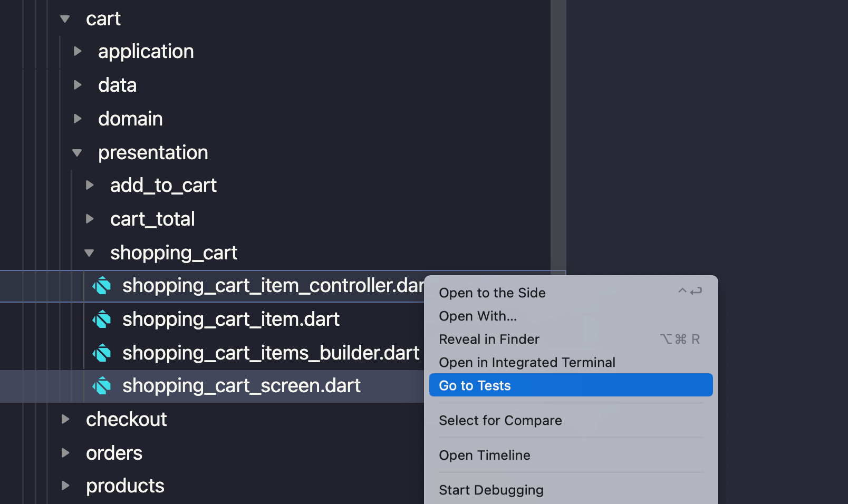Collapse the shopping_cart folder arrow
Screen dimensions: 848x504
[x=89, y=253]
